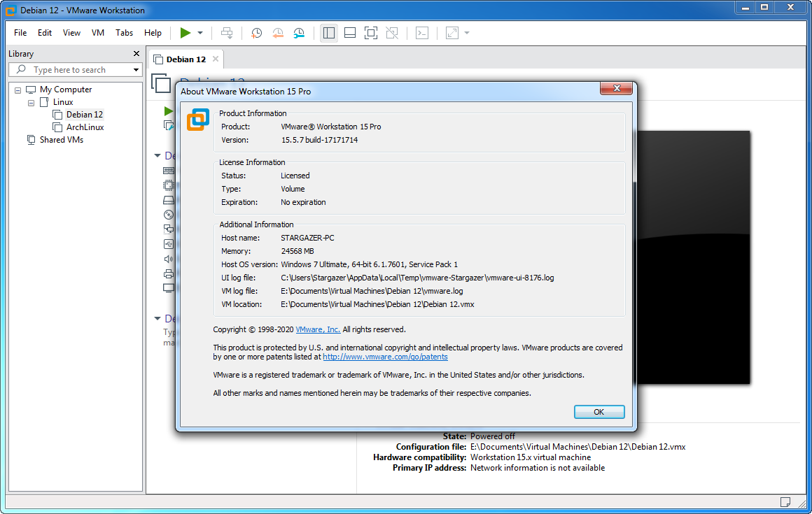Screen dimensions: 812x514
Task: Open the snapshot manager wrench-clock icon
Action: pos(300,33)
